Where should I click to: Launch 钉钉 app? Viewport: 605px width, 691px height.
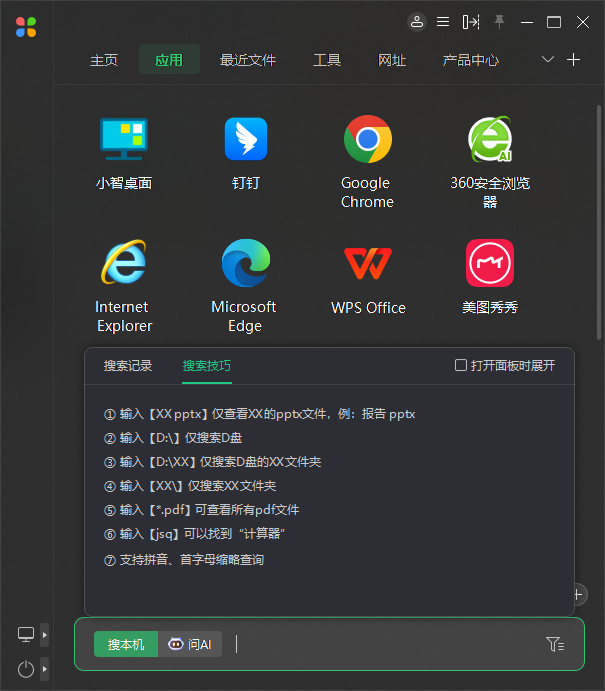pos(246,153)
